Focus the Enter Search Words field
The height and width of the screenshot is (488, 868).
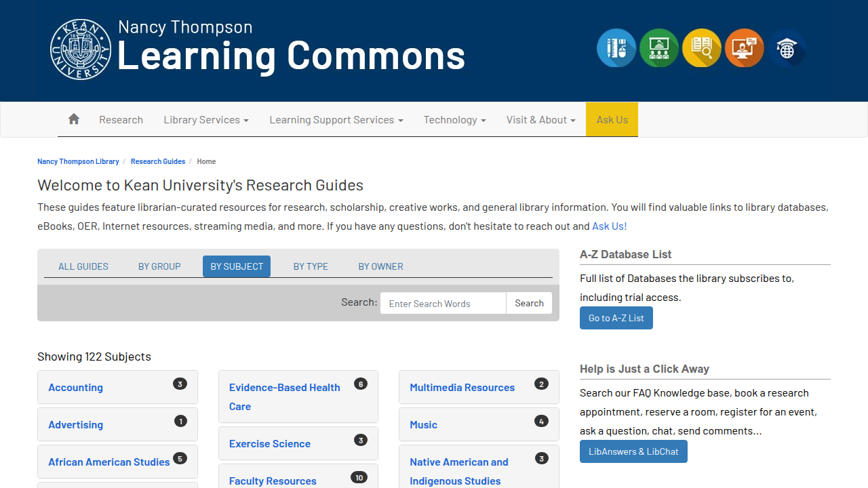point(443,303)
